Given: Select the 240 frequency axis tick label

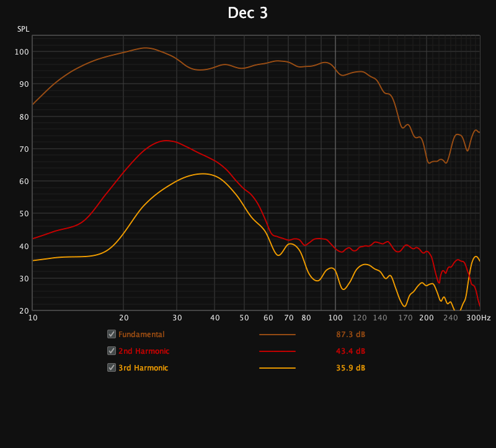Looking at the screenshot, I should (451, 318).
